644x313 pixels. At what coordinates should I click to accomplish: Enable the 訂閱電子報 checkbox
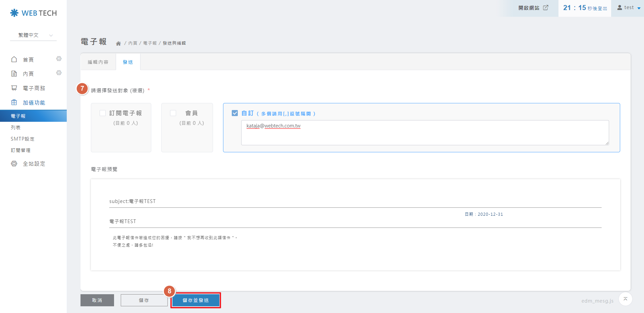[103, 113]
